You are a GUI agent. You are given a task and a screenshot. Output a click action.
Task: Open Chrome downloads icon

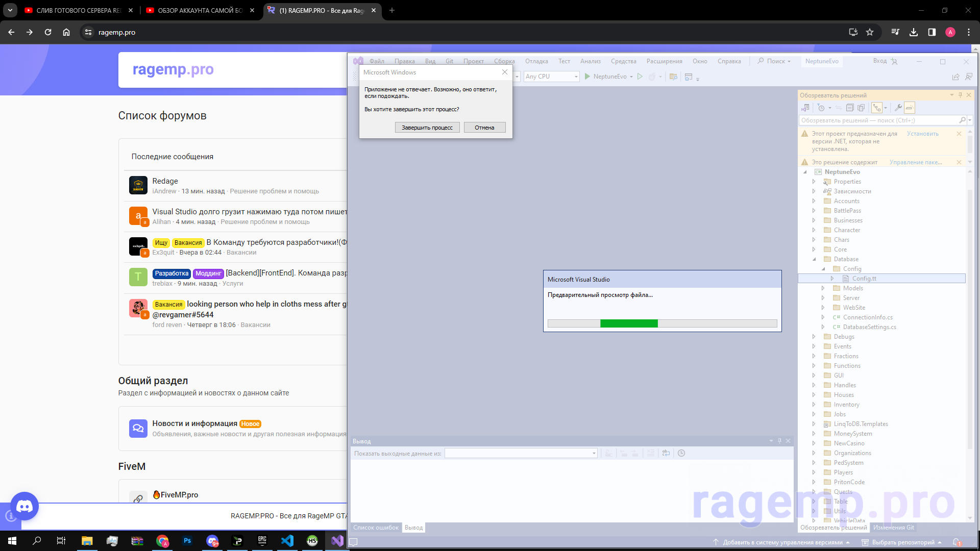(914, 32)
